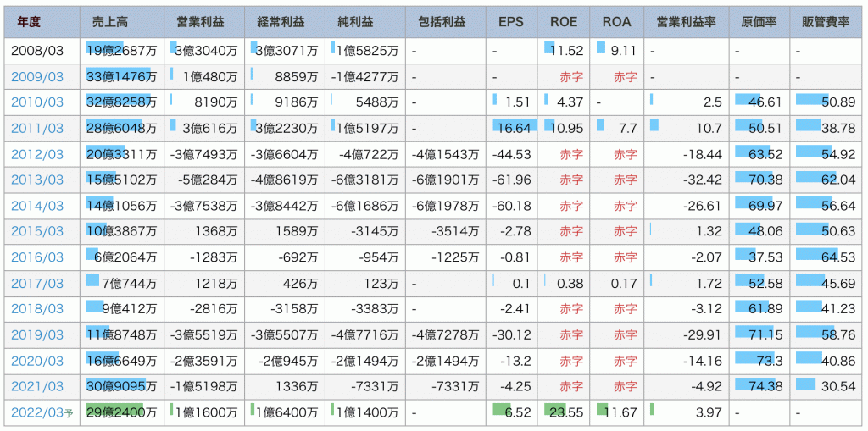Click the 2011/03 year link
The image size is (868, 431).
pyautogui.click(x=37, y=129)
